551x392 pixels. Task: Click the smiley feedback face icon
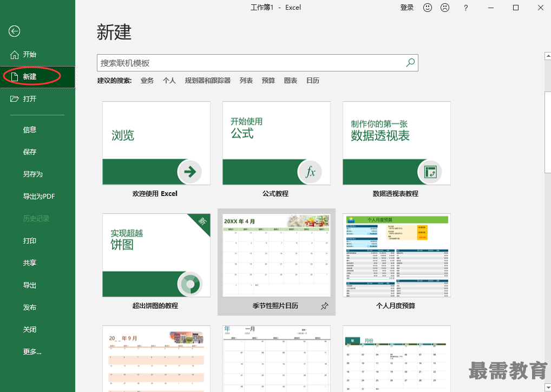[427, 8]
